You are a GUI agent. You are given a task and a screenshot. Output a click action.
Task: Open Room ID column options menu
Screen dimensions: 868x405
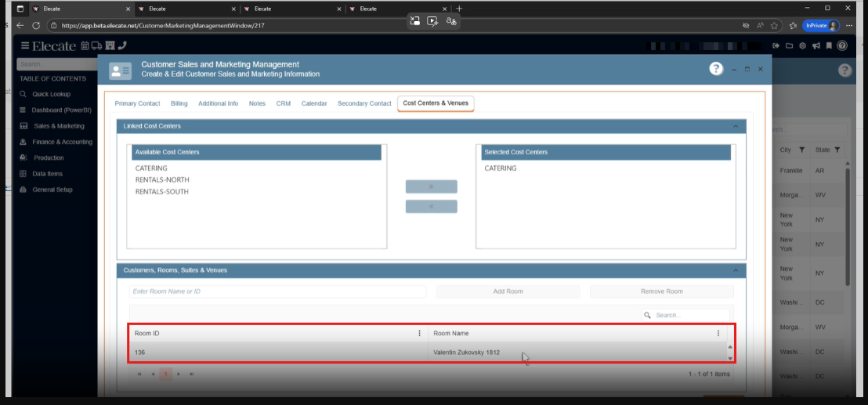coord(420,333)
